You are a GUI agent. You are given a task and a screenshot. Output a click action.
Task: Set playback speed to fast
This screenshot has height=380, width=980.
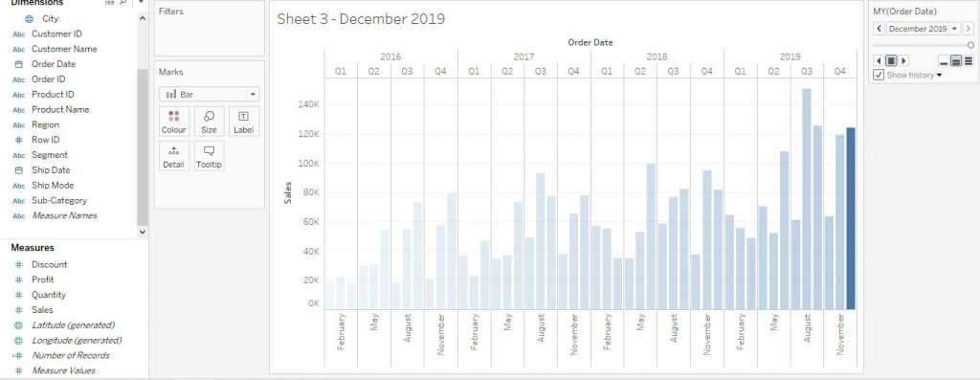click(969, 60)
